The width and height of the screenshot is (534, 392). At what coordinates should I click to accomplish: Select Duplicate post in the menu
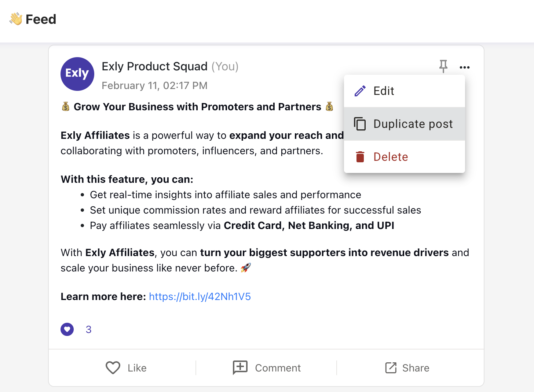405,124
